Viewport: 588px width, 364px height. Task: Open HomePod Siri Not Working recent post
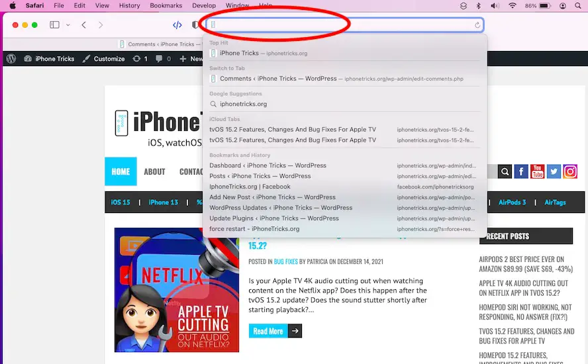[525, 312]
